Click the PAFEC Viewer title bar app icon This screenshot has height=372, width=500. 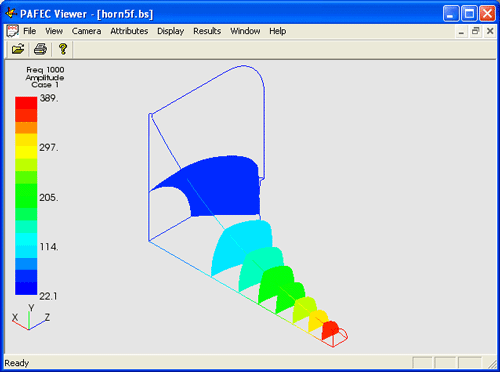tap(11, 14)
